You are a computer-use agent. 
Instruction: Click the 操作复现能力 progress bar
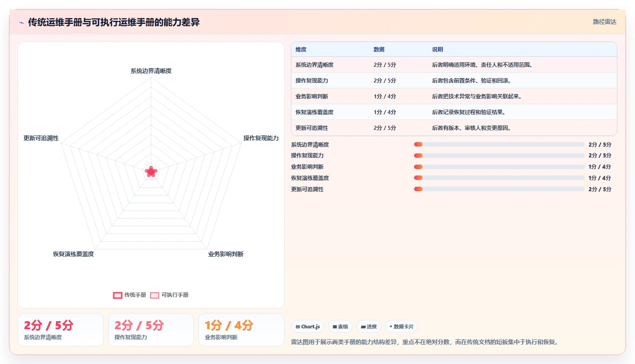click(x=499, y=156)
